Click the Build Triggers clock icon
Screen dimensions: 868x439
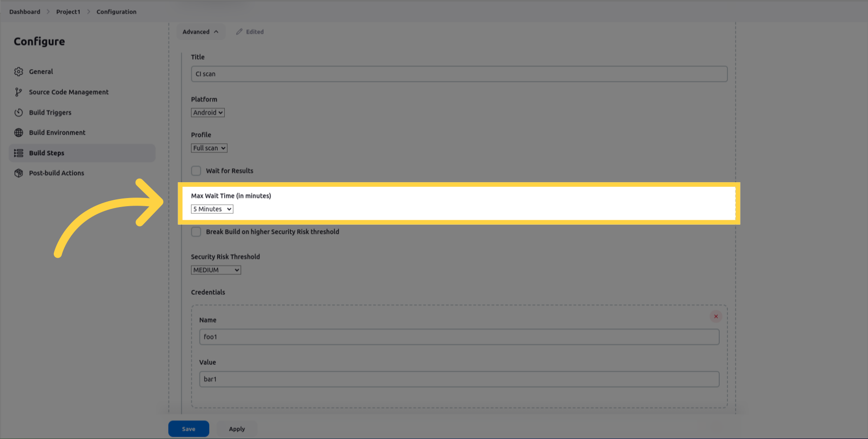click(x=19, y=113)
